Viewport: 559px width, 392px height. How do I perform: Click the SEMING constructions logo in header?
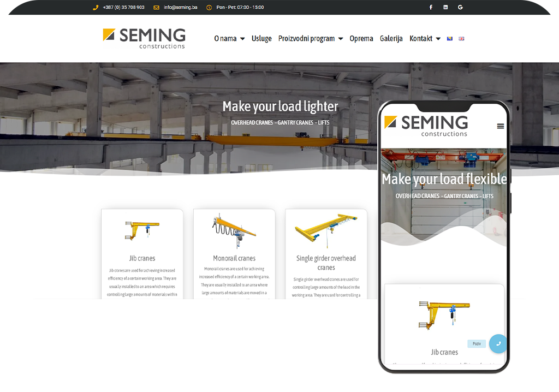pyautogui.click(x=144, y=38)
